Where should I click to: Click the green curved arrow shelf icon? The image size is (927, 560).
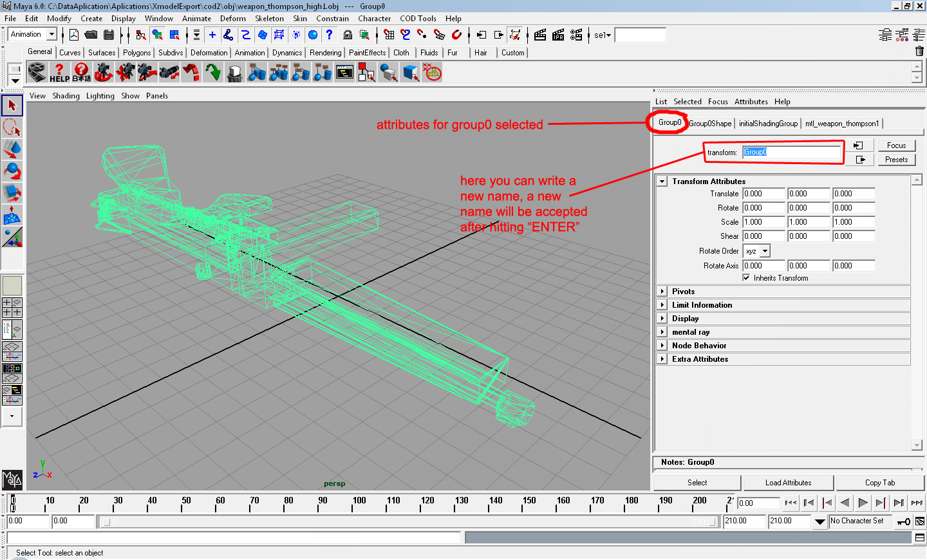point(212,72)
